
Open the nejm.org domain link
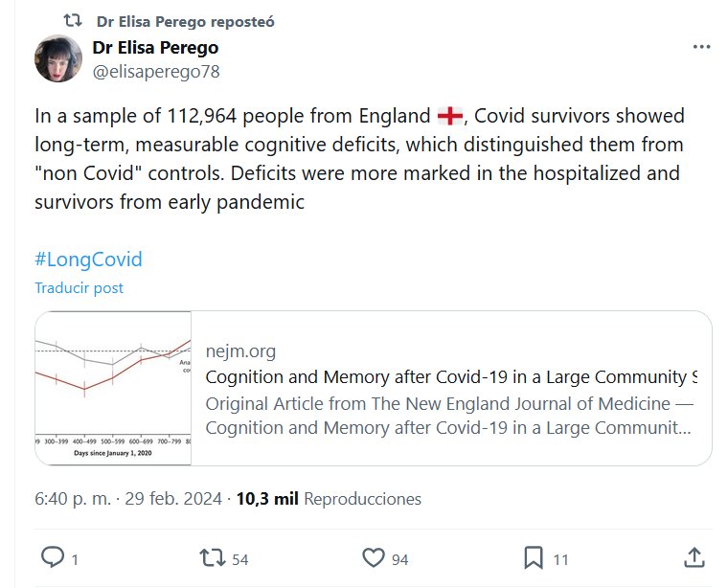(240, 351)
